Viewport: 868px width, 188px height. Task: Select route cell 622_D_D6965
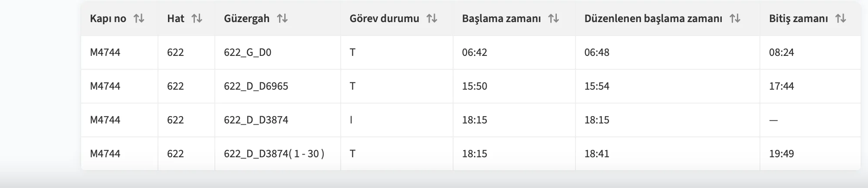click(x=256, y=86)
